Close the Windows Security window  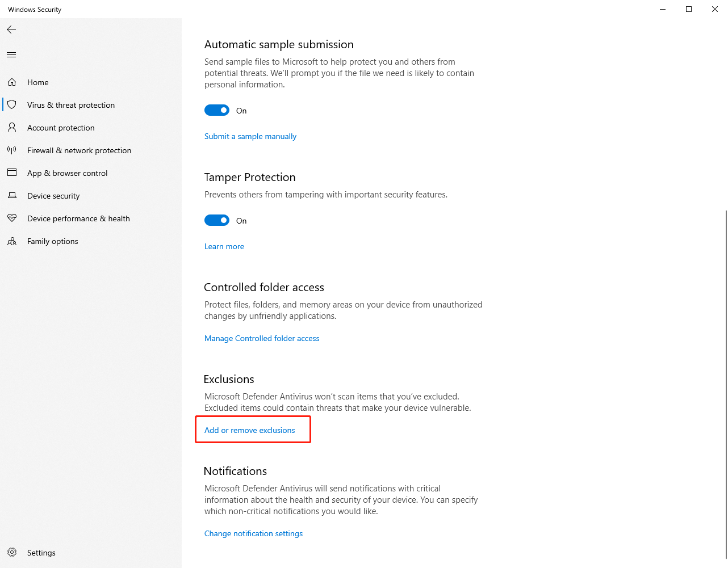[x=715, y=9]
